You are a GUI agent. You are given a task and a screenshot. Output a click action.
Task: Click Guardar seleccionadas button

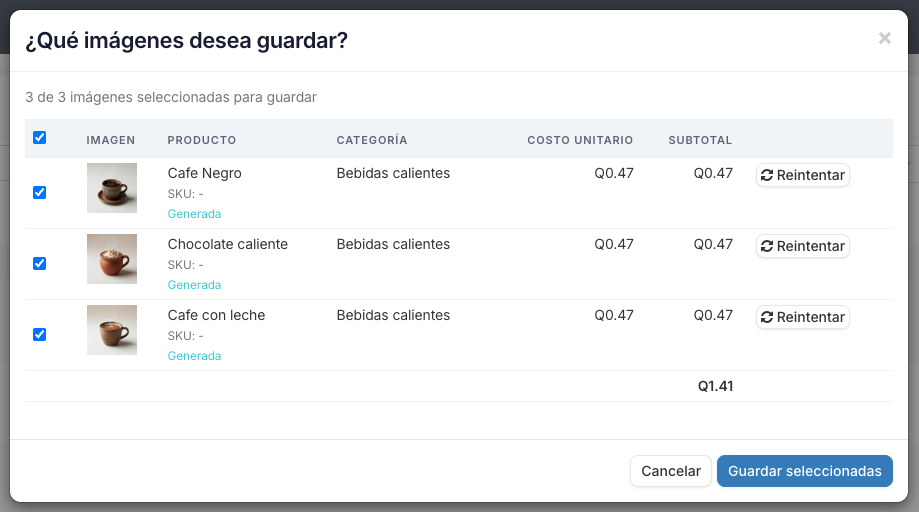(x=805, y=471)
